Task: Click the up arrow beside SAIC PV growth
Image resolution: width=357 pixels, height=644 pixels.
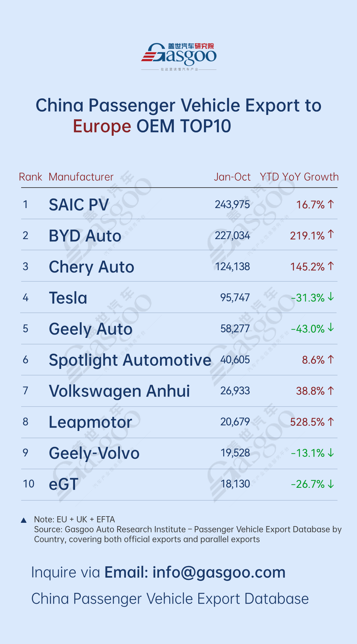Action: pyautogui.click(x=331, y=204)
